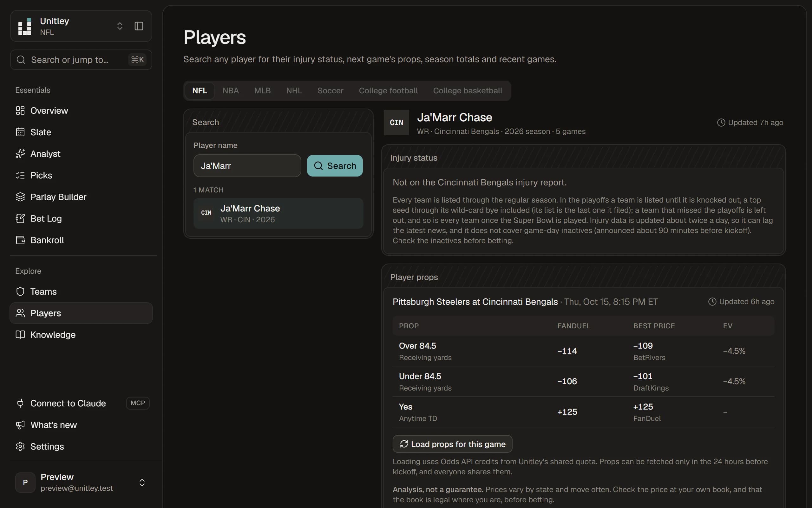Click the Teams shield icon
This screenshot has height=508, width=812.
[21, 292]
